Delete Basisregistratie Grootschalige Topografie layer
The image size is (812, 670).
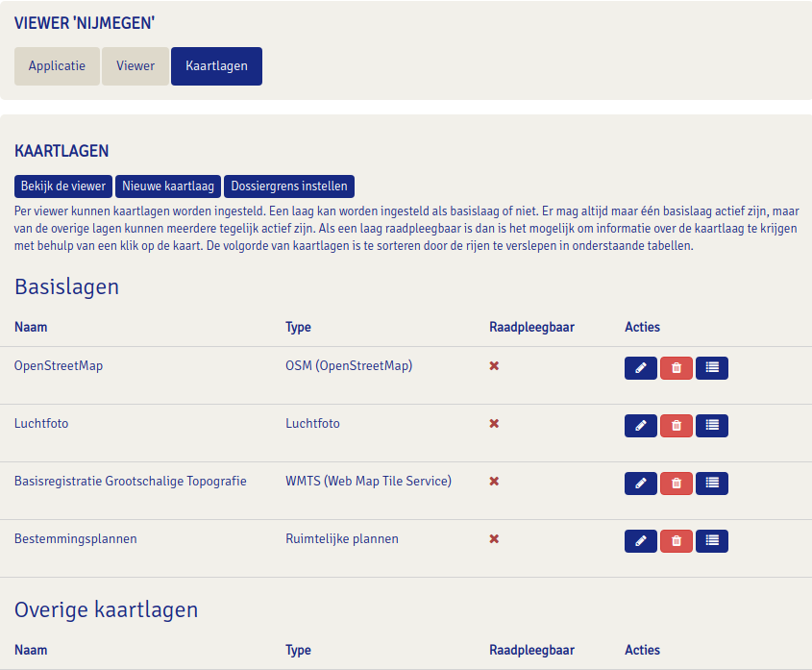pos(677,484)
